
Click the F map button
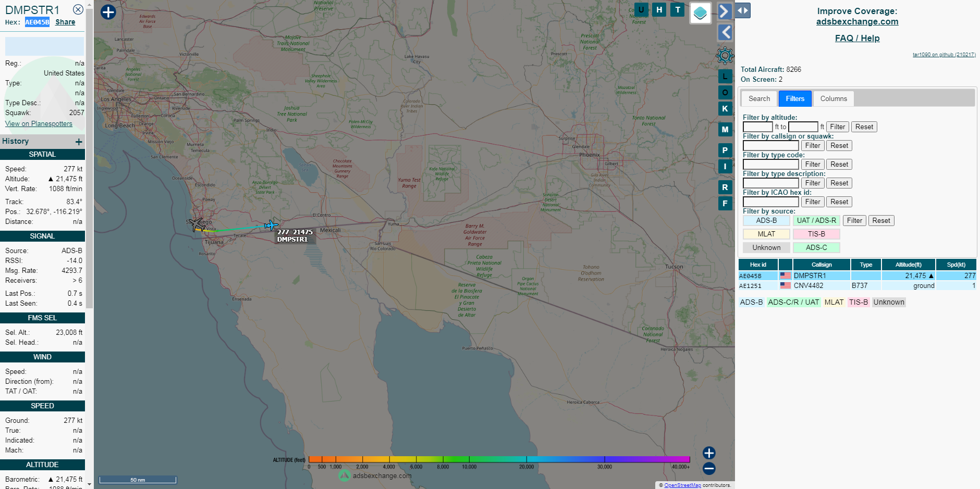tap(725, 203)
